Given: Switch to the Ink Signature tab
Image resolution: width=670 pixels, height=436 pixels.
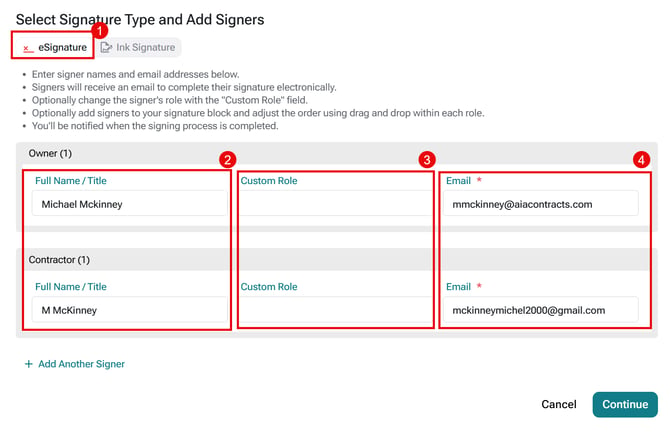Looking at the screenshot, I should (138, 47).
